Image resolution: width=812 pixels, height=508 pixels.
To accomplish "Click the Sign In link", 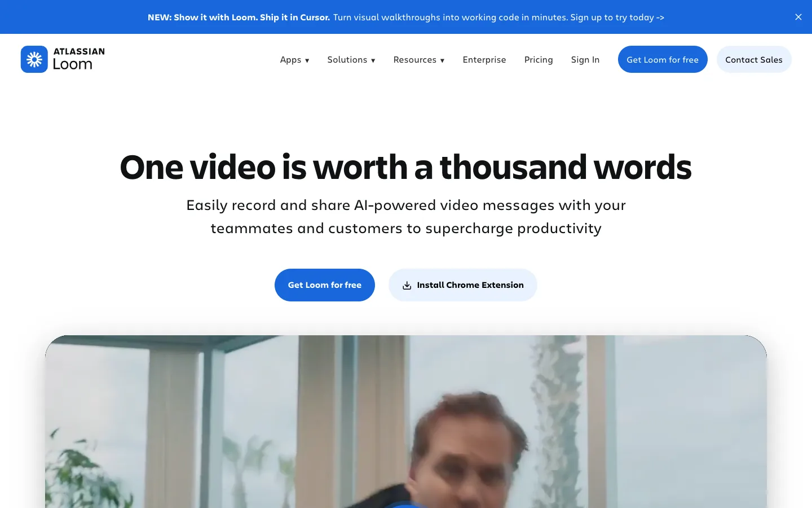I will click(x=585, y=60).
